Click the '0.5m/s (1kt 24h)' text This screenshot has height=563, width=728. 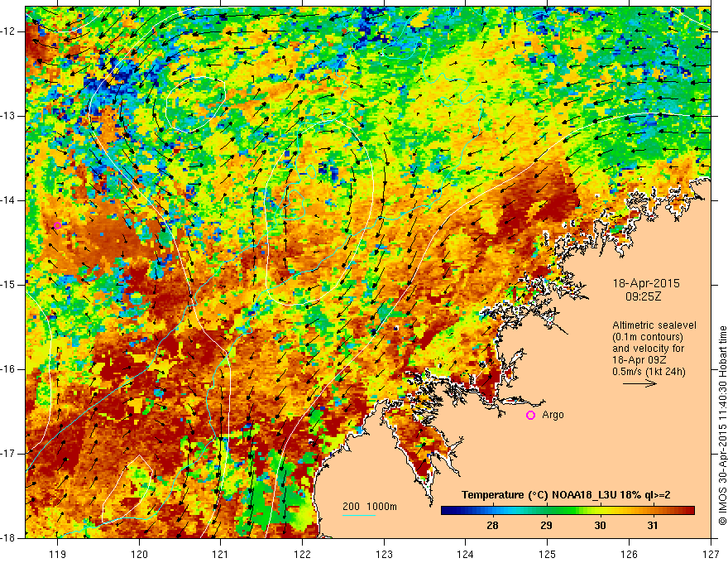(x=649, y=371)
